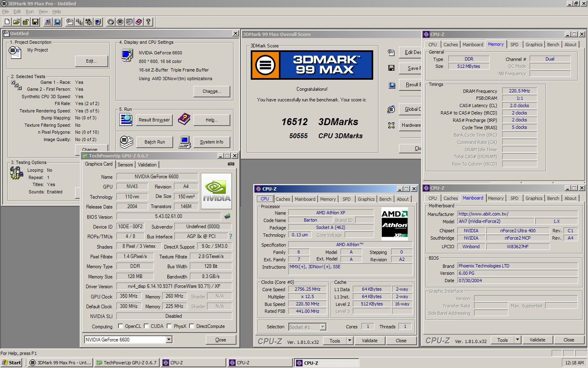This screenshot has height=368, width=588.
Task: Click the Validate button in the CPU-Z CPU window
Action: (x=370, y=340)
